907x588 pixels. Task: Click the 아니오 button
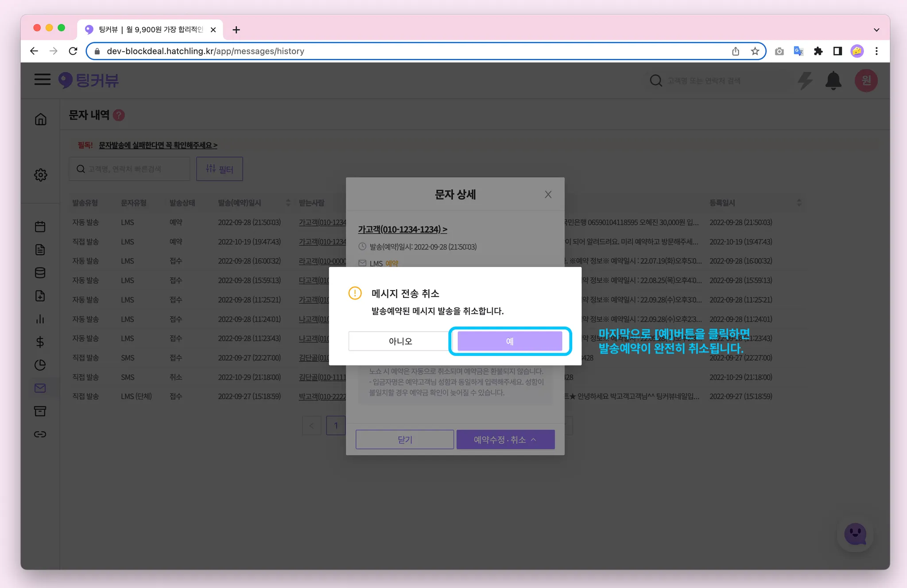400,341
